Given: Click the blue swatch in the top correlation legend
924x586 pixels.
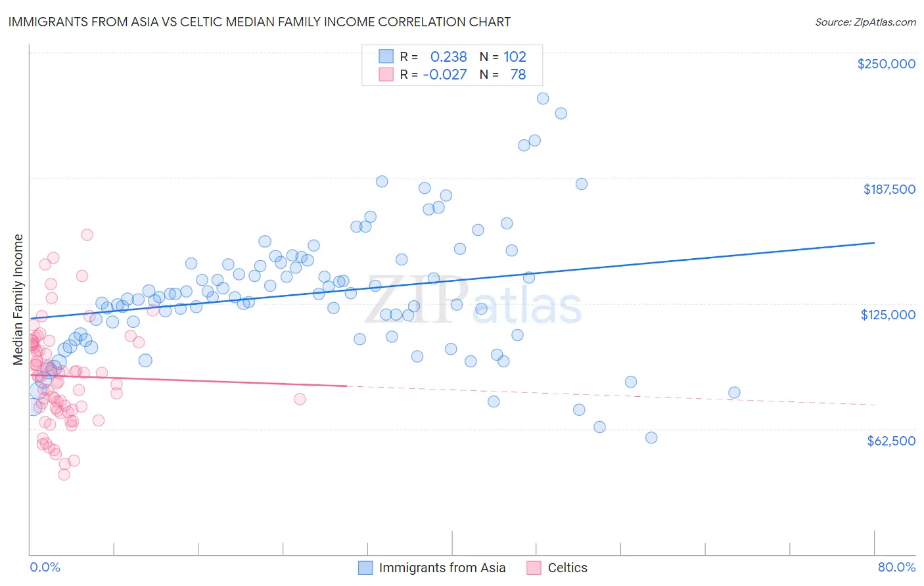Looking at the screenshot, I should (x=386, y=56).
